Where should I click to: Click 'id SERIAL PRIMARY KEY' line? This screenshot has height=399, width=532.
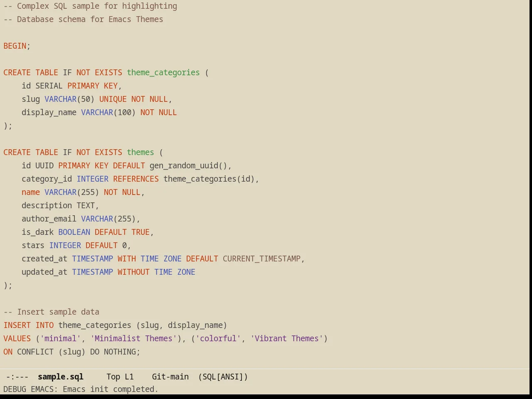tap(71, 86)
